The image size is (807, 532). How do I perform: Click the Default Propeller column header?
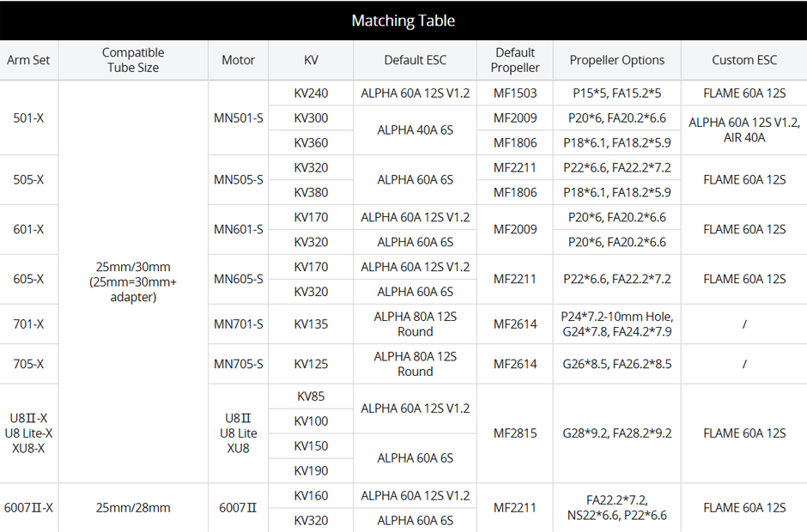pos(514,60)
